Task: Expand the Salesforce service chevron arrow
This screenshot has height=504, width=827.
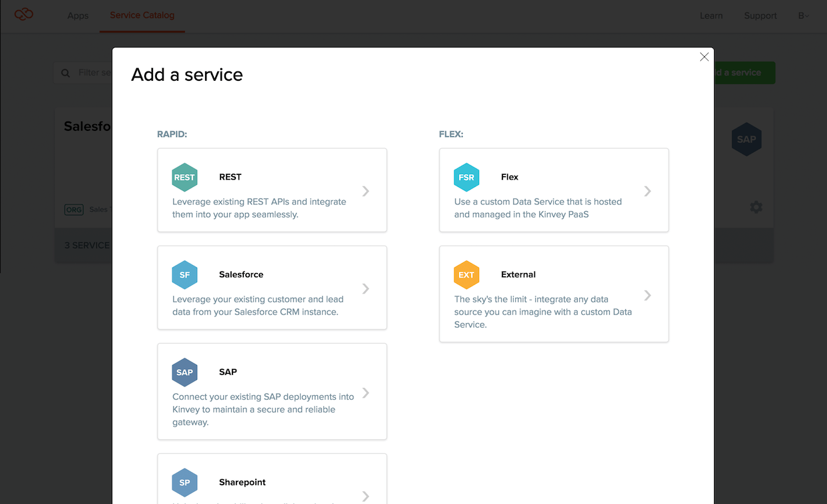Action: (x=365, y=288)
